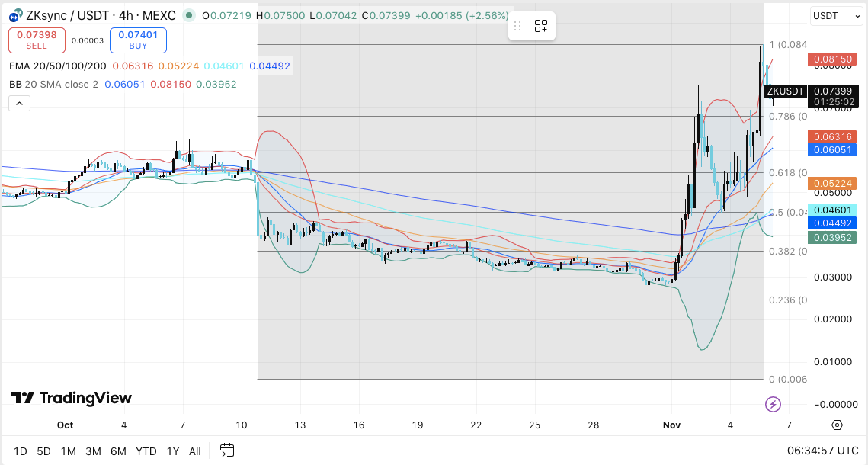Click the floating toolbar drag handle
Screen dimensions: 868x465
[517, 27]
